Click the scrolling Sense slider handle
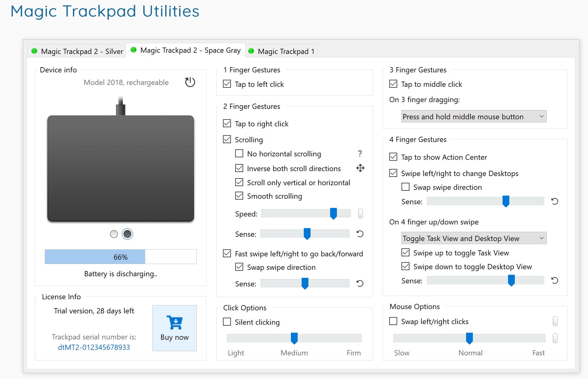The height and width of the screenshot is (379, 588). click(307, 234)
